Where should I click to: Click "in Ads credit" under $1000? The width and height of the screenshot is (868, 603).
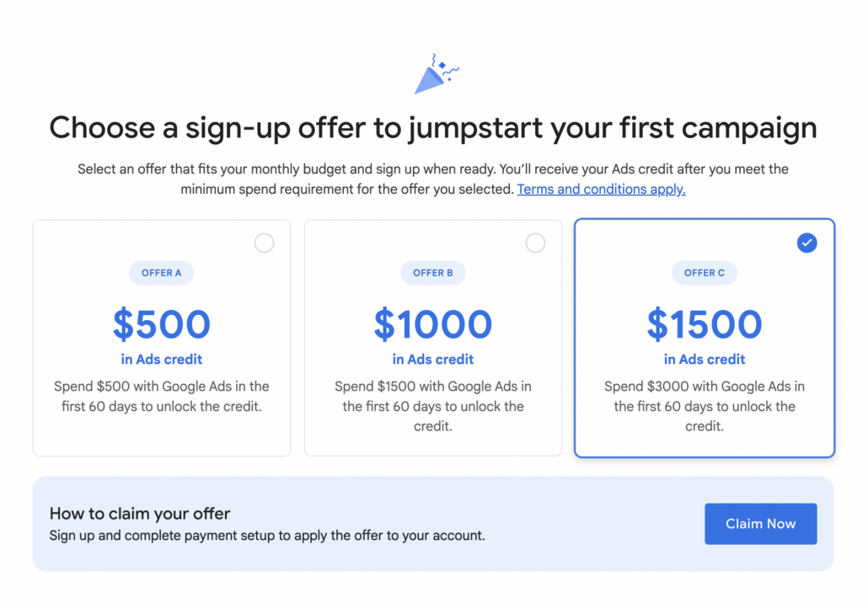click(x=433, y=360)
